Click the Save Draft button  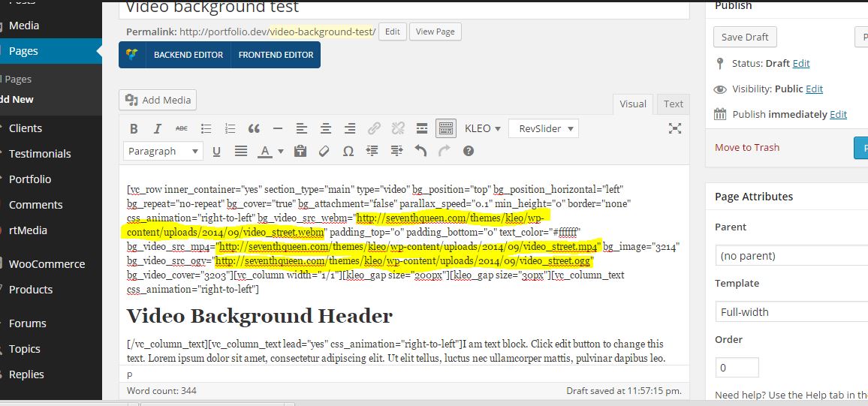pos(745,38)
